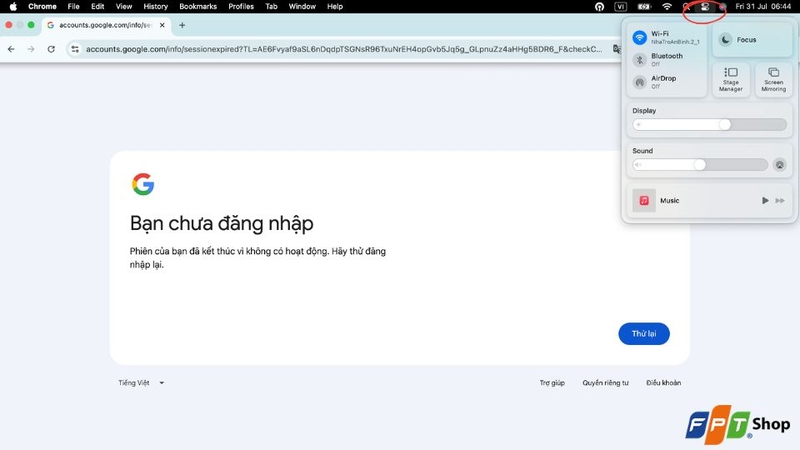The width and height of the screenshot is (800, 450).
Task: Open the Bookmarks menu
Action: click(198, 7)
